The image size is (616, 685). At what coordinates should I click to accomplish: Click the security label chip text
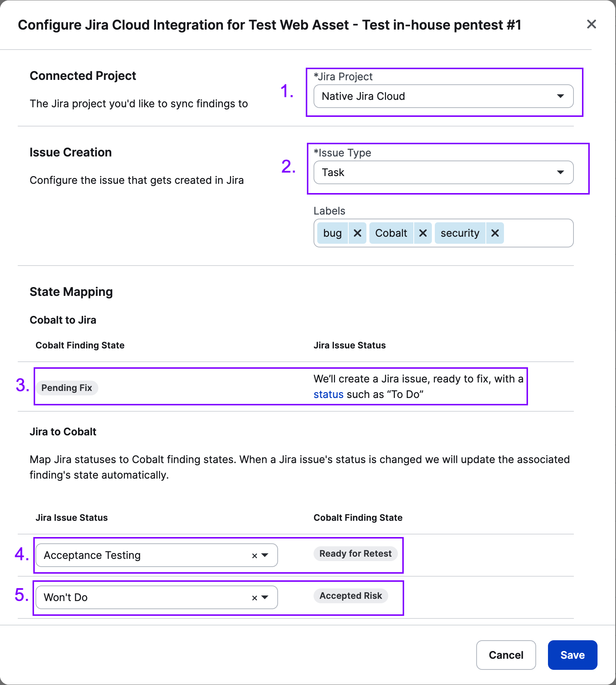(x=460, y=233)
